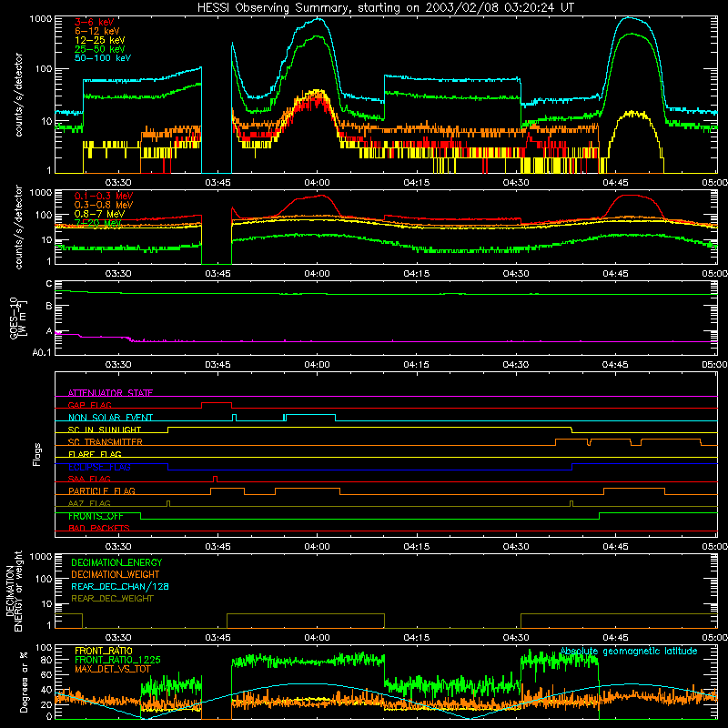
Task: Click the A0.1 tick label on GOES-10 axis
Action: click(x=42, y=352)
